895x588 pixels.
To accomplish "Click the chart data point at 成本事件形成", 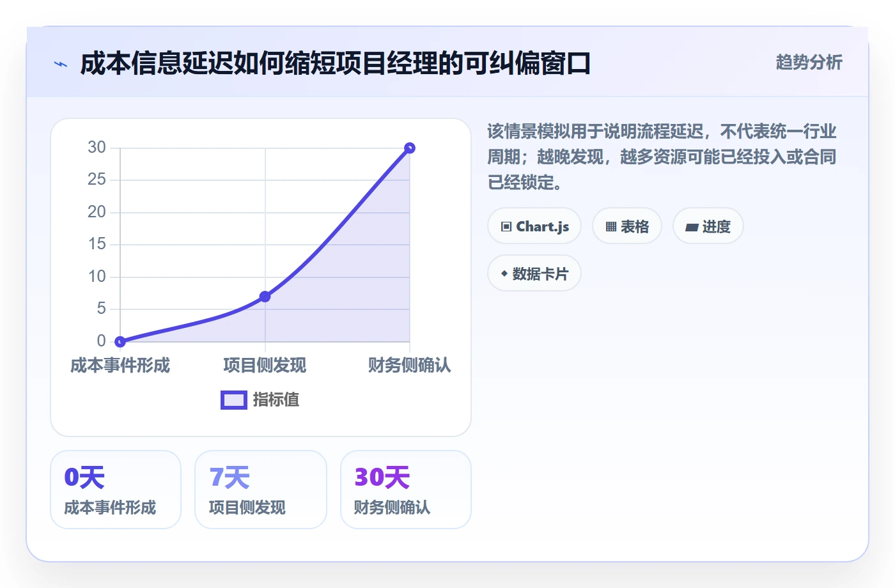I will click(x=120, y=341).
